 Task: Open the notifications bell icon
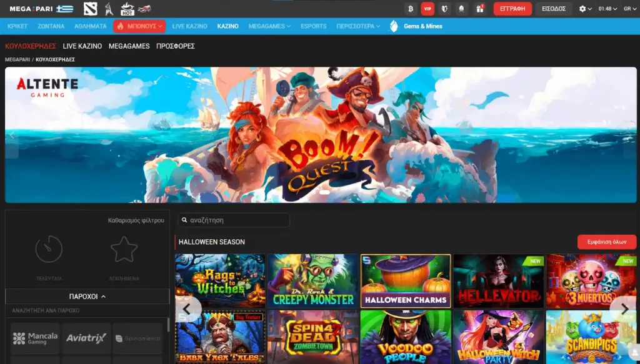(x=462, y=9)
